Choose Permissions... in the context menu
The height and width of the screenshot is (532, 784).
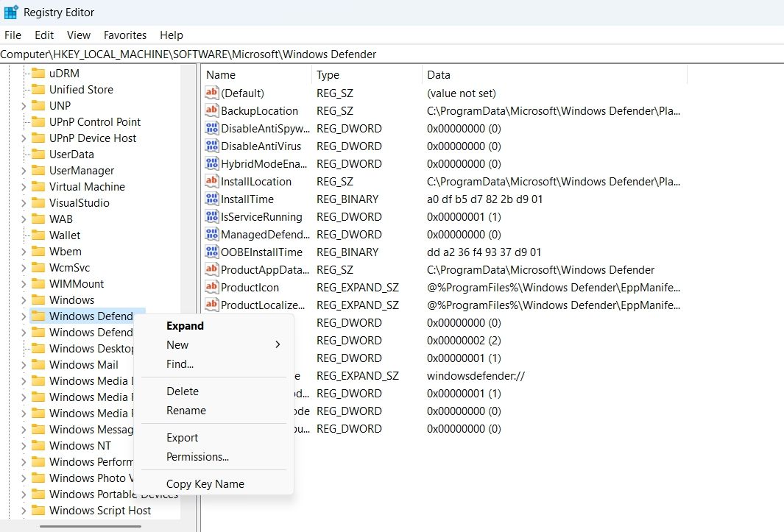pos(213,456)
